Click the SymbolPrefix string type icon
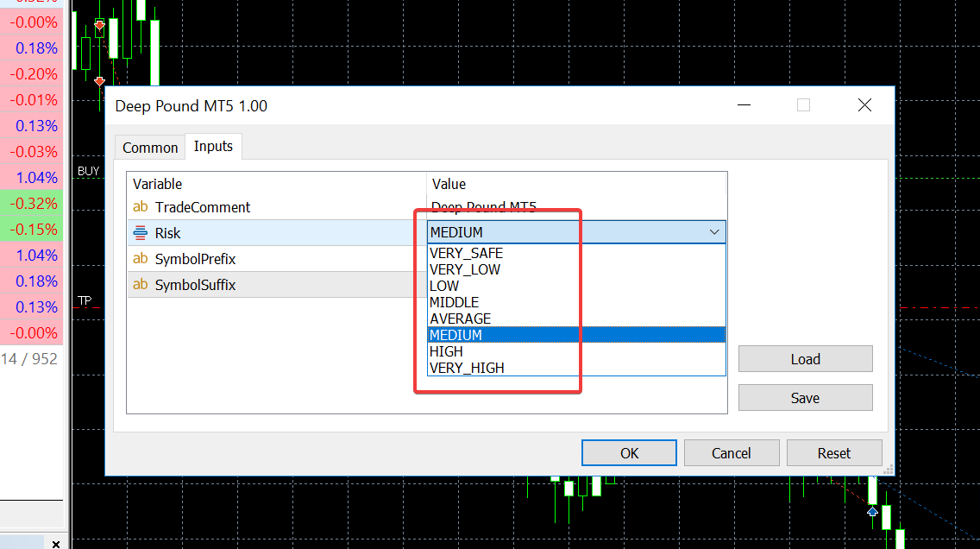Screen dimensions: 980x549 tap(141, 258)
